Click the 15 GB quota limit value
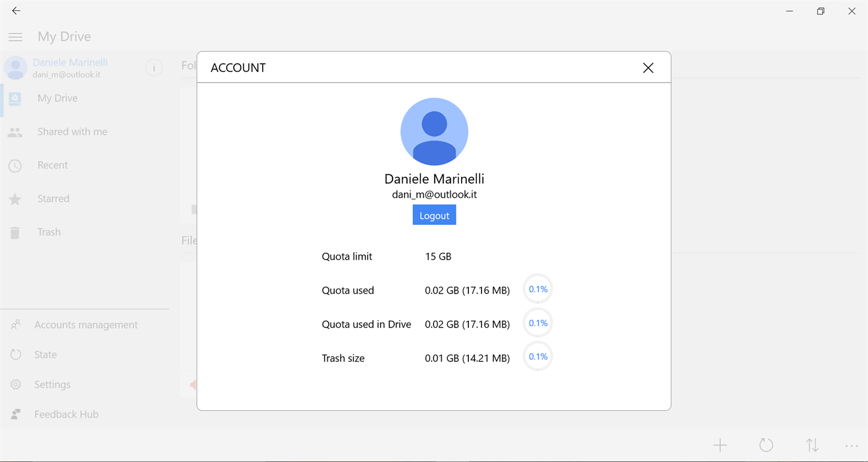The width and height of the screenshot is (868, 462). (438, 256)
